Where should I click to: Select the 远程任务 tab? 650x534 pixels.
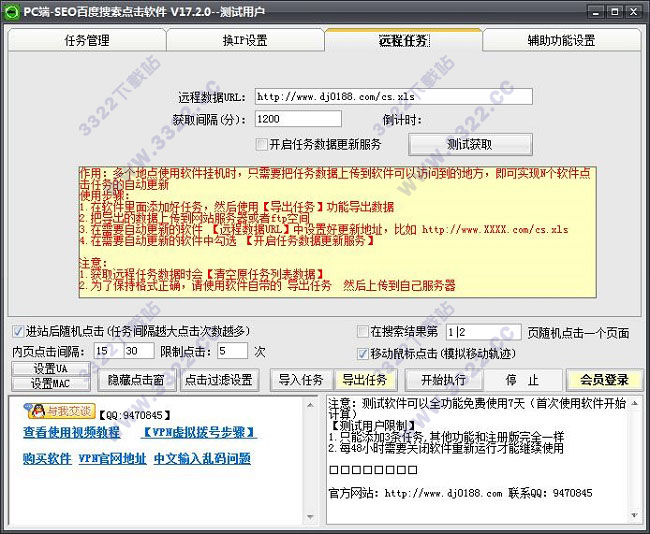[x=403, y=40]
